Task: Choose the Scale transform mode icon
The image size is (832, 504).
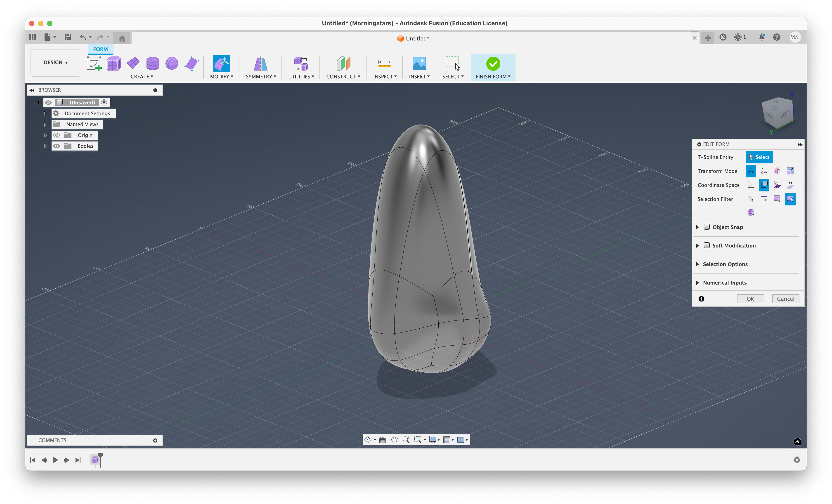Action: point(790,171)
